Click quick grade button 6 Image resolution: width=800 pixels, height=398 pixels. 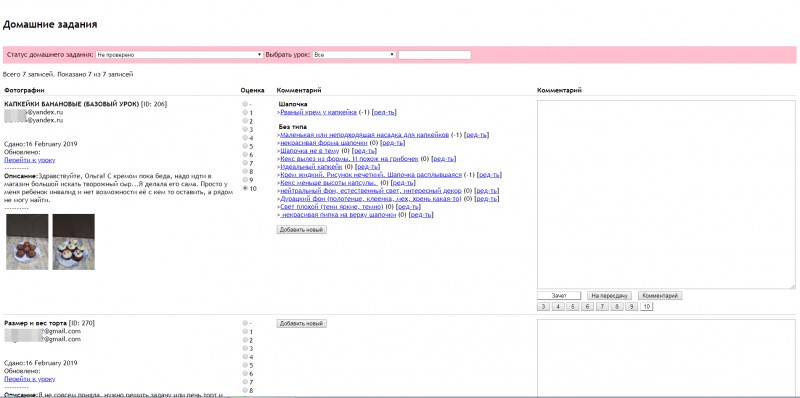588,307
